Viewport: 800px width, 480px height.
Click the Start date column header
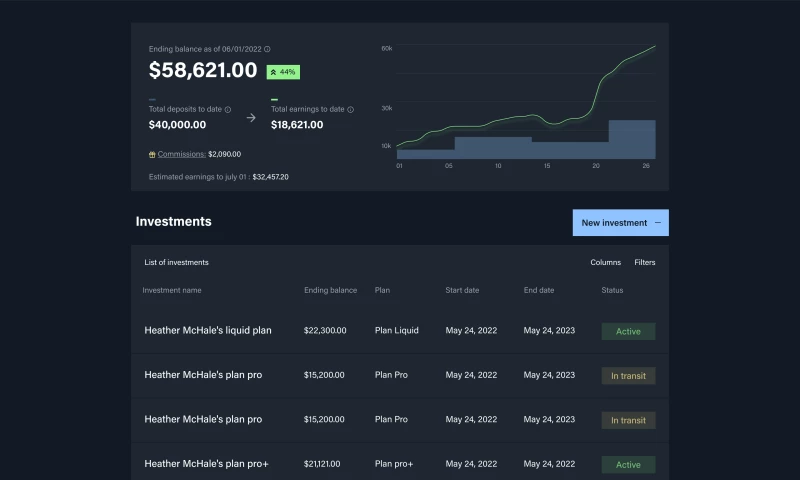(462, 290)
